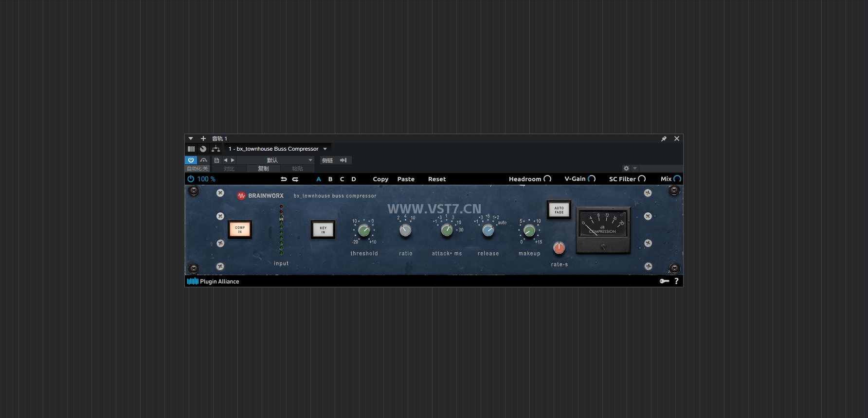868x418 pixels.
Task: Toggle the KEY IN button
Action: coord(323,229)
